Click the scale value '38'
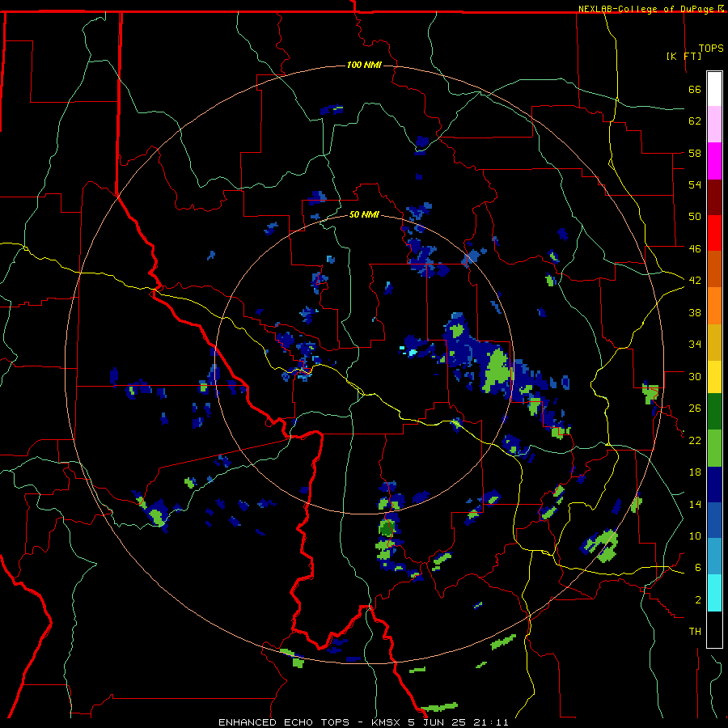 coord(695,312)
